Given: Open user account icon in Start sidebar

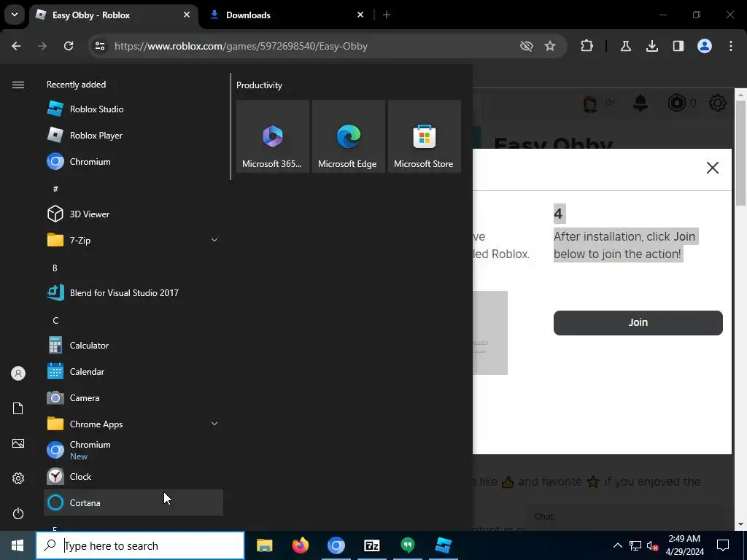Looking at the screenshot, I should pos(18,373).
